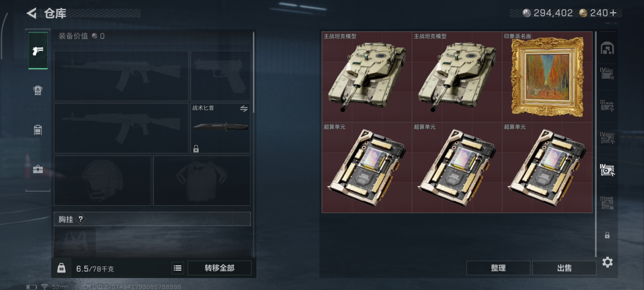Select the main stash icon at top right

coord(607,48)
